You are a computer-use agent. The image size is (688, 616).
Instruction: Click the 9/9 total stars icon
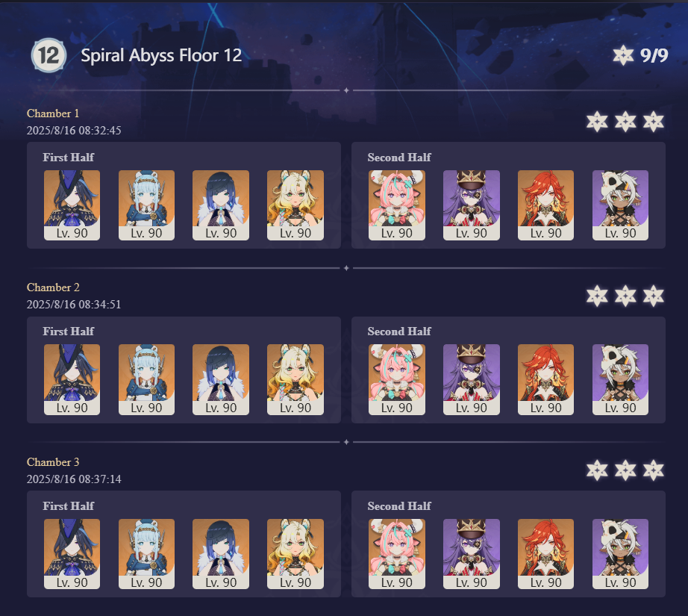click(x=623, y=55)
